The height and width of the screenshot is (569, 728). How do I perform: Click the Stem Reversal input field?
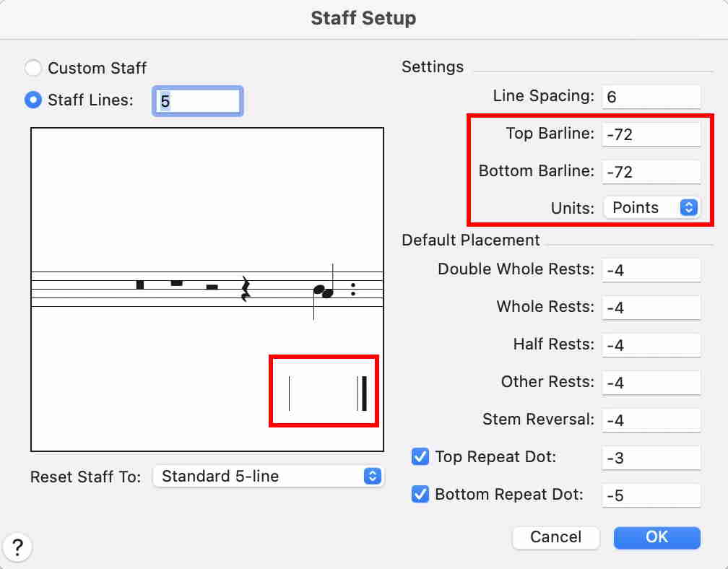[651, 420]
